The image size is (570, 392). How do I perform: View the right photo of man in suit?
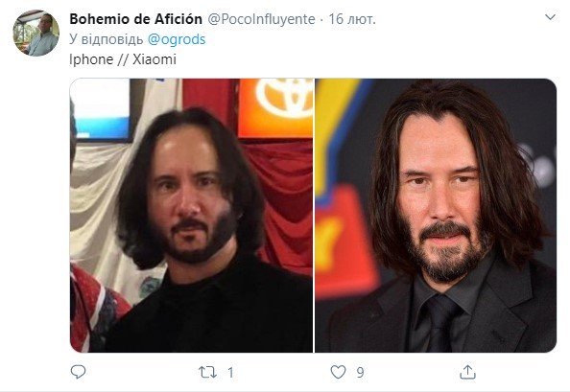tap(436, 216)
